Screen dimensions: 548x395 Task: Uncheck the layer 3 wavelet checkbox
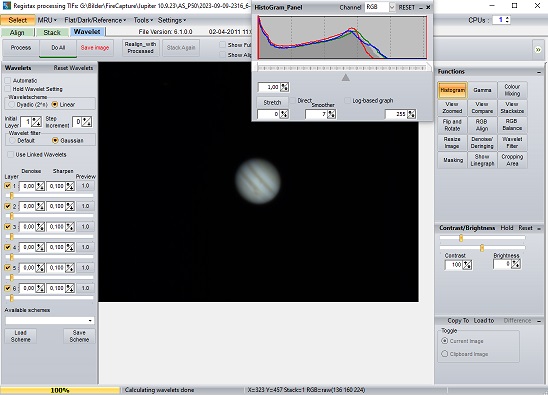pos(8,227)
